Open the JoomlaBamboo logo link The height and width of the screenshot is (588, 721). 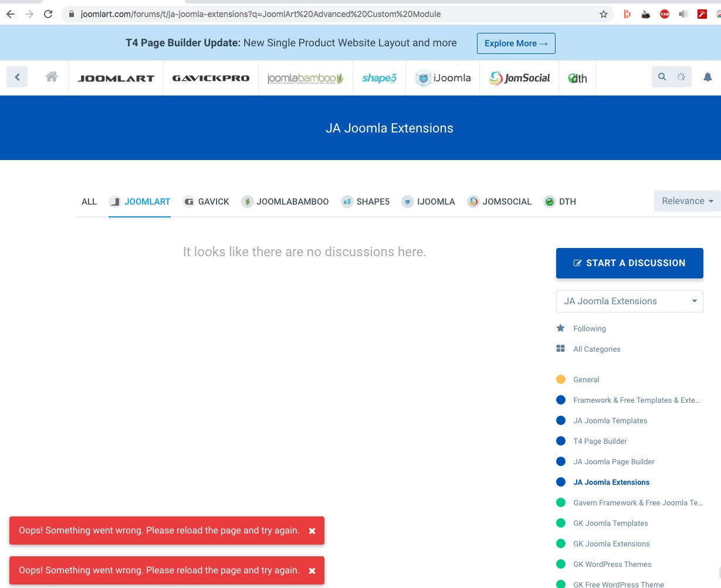click(306, 78)
